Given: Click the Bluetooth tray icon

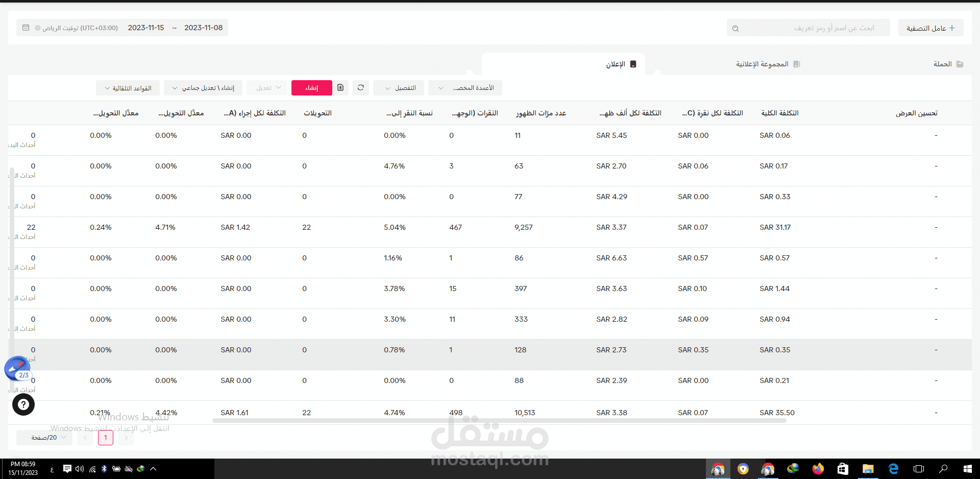Looking at the screenshot, I should coord(104,469).
